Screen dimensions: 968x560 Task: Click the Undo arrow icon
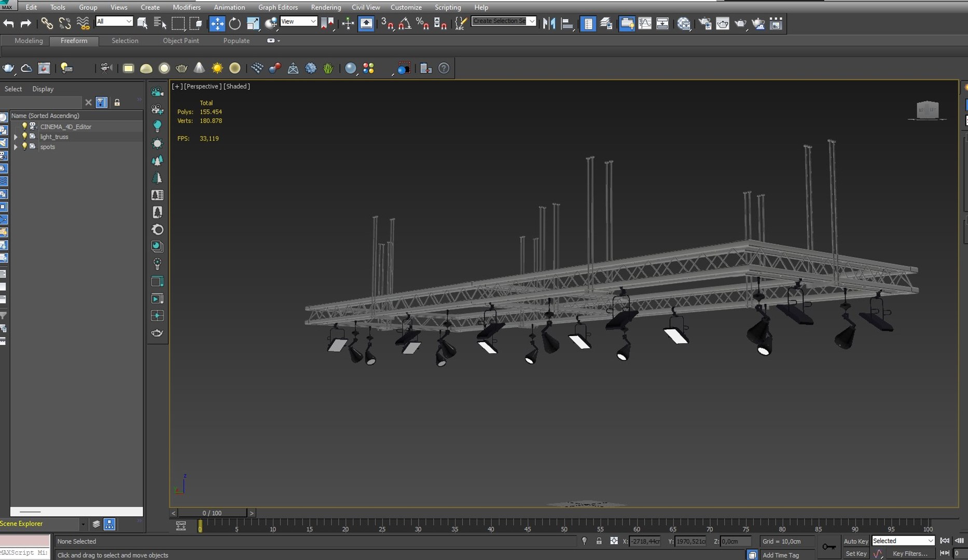point(9,23)
